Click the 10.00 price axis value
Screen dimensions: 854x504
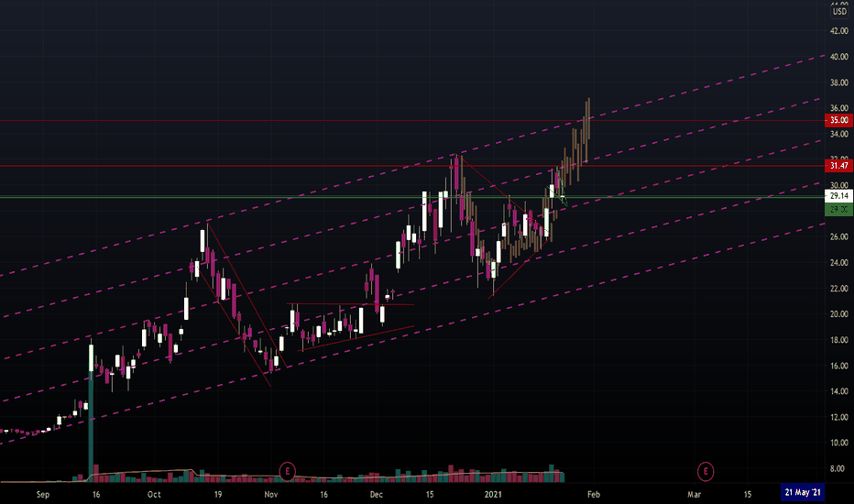[838, 443]
